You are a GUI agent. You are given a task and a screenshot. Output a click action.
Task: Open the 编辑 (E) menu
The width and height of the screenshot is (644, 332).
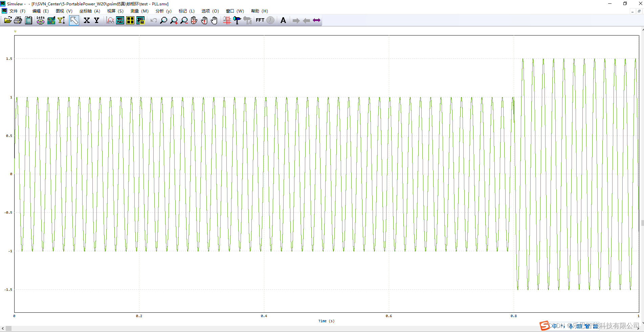pos(41,11)
